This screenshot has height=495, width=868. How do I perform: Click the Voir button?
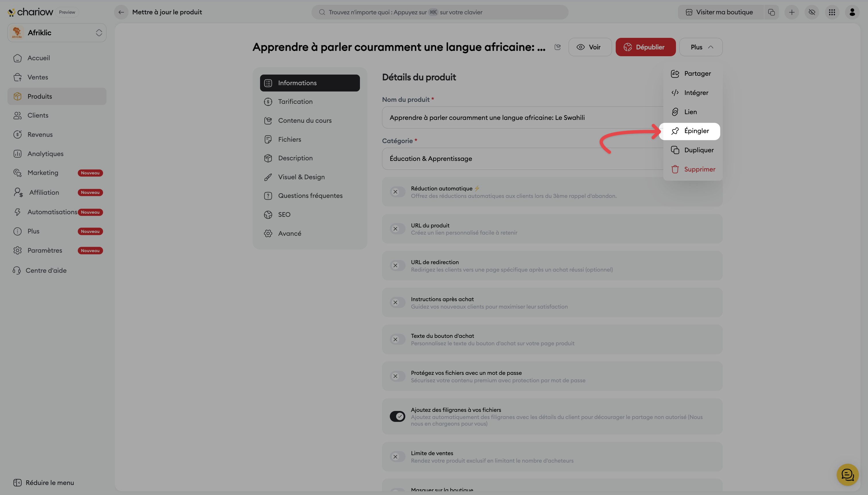coord(590,47)
